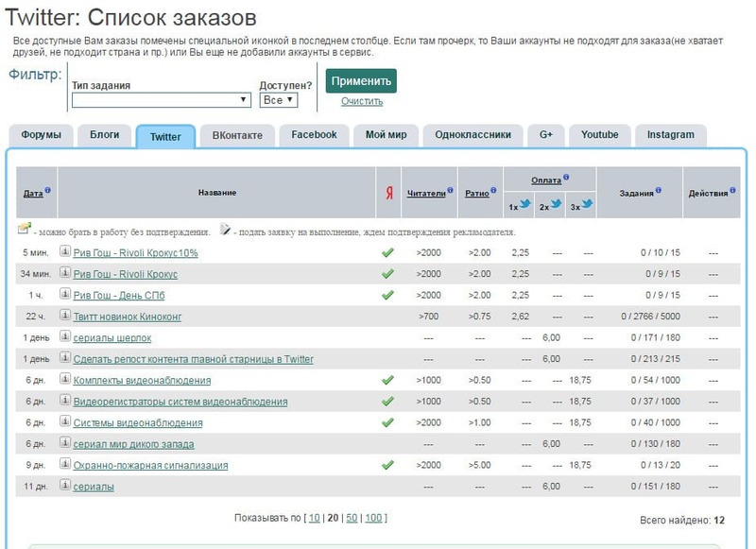Image resolution: width=756 pixels, height=549 pixels.
Task: Show 50 items per page
Action: coord(351,518)
